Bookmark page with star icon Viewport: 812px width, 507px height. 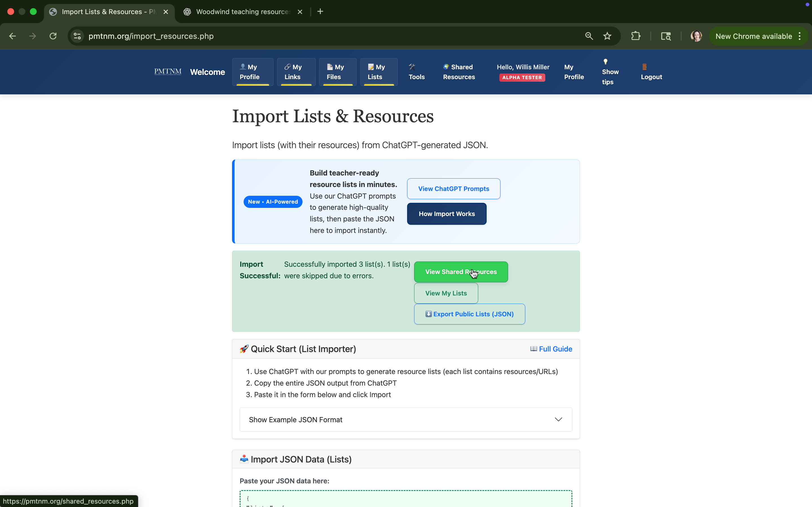[x=607, y=36]
